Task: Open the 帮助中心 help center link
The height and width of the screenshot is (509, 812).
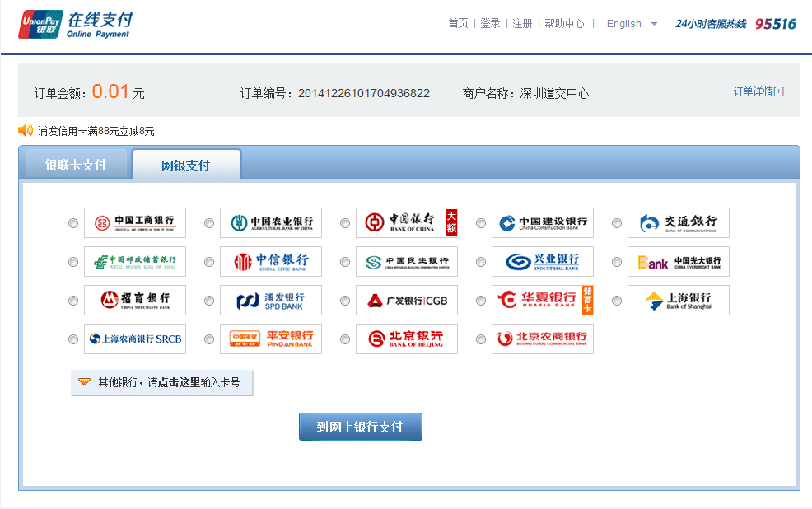Action: click(x=564, y=23)
